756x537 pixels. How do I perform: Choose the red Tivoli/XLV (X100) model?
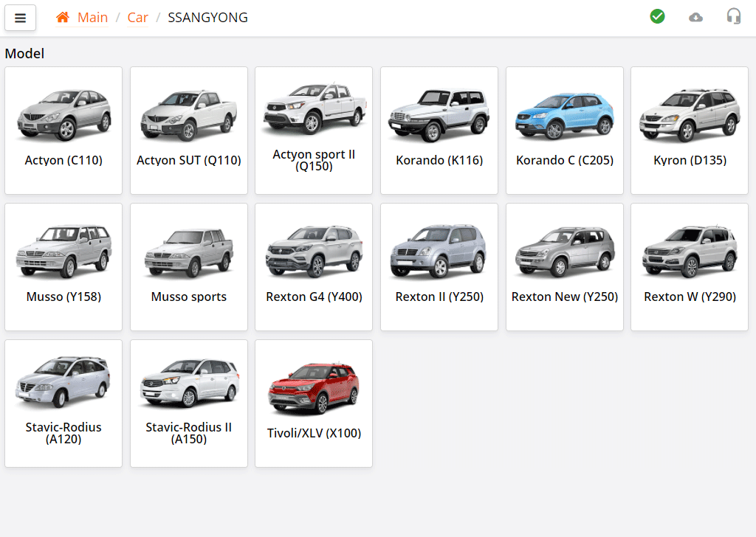point(313,403)
